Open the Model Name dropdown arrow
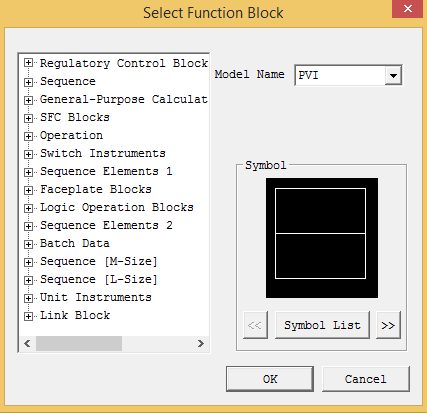 coord(393,76)
